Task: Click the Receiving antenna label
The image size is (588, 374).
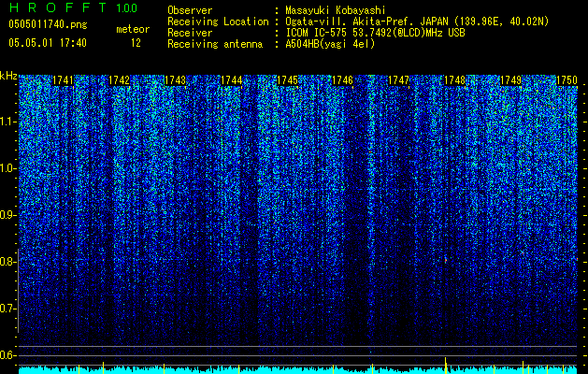Action: pos(215,44)
